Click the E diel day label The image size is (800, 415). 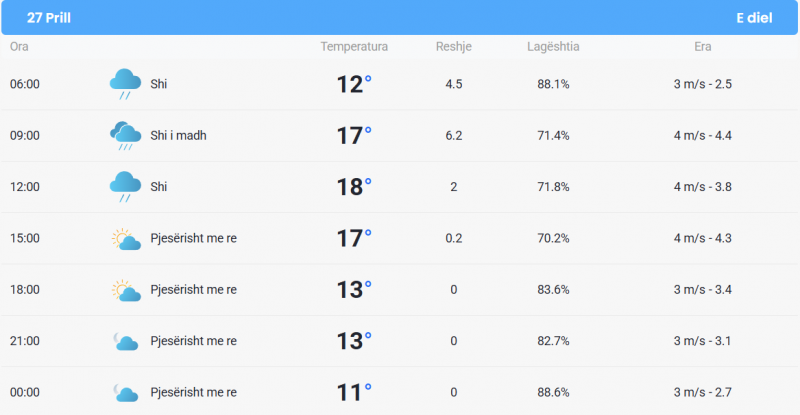click(x=754, y=18)
